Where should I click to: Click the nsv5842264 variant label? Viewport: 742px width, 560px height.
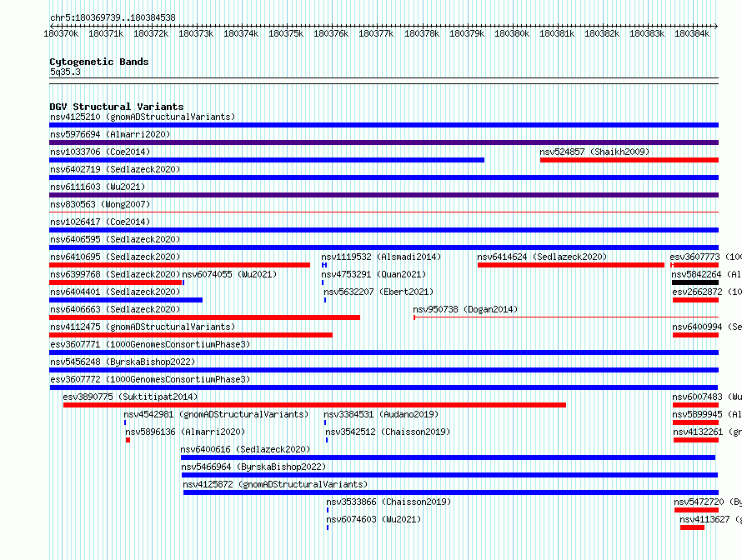pos(706,274)
